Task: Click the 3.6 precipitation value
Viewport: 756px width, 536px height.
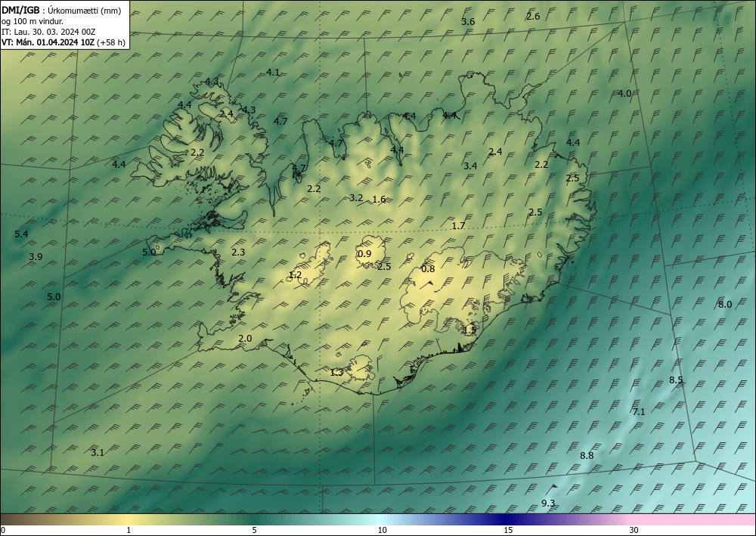Action: coord(468,22)
